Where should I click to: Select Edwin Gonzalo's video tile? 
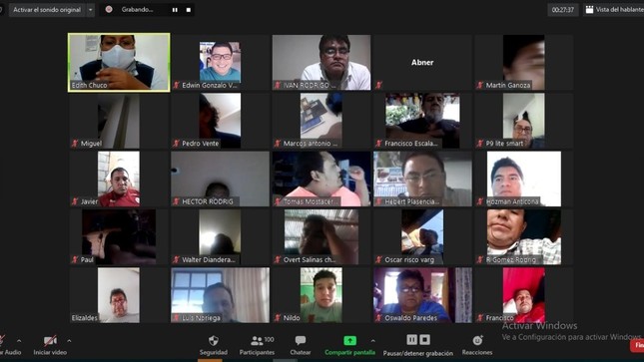coord(220,63)
